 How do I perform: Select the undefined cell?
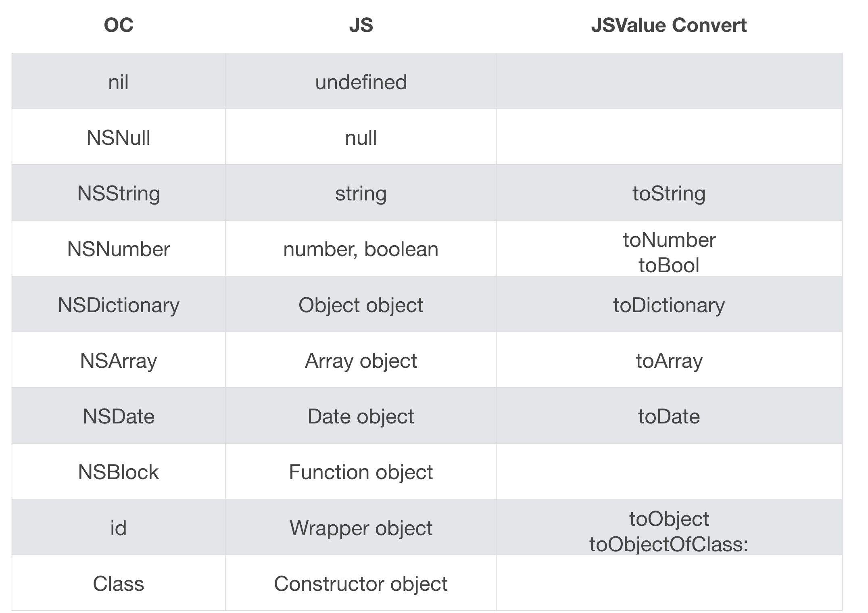(361, 81)
